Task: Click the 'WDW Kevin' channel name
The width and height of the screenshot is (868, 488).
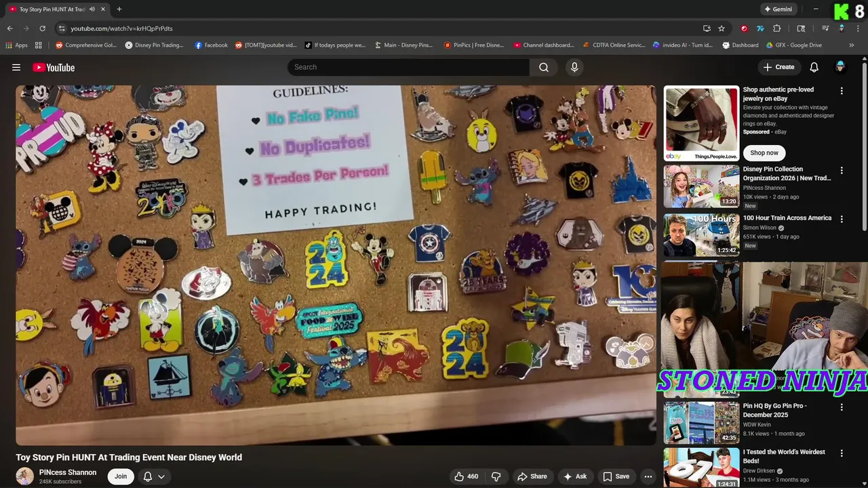Action: tap(757, 424)
